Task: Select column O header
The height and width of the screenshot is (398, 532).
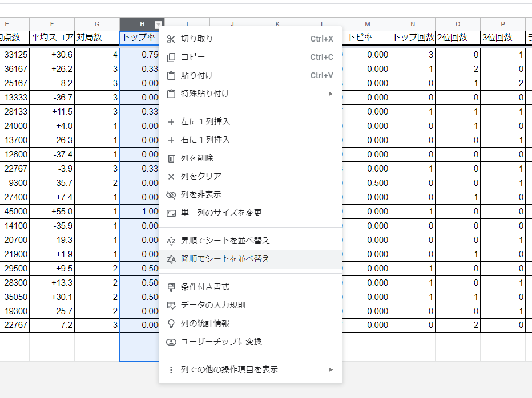Action: click(x=458, y=24)
